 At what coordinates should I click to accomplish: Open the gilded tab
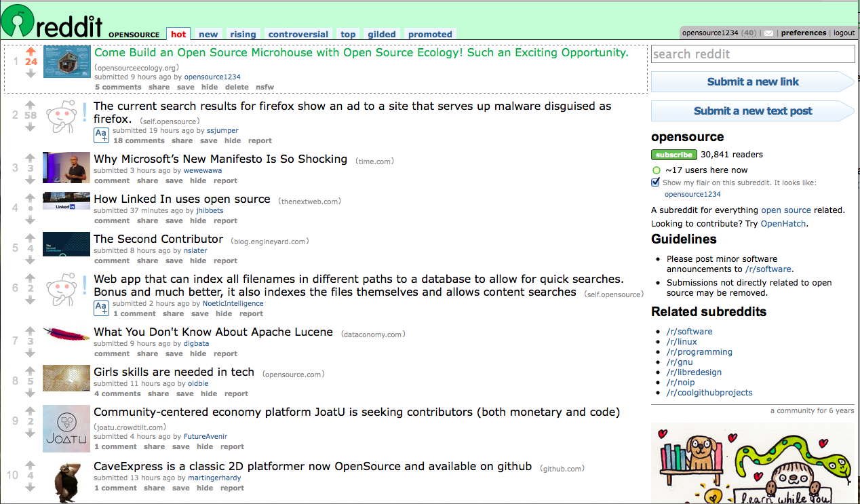coord(382,34)
